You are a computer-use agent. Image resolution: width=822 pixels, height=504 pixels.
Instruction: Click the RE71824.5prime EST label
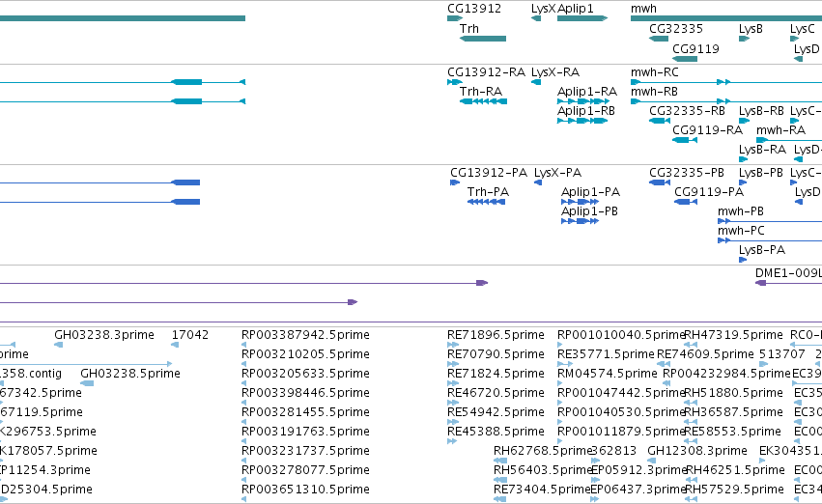click(496, 374)
